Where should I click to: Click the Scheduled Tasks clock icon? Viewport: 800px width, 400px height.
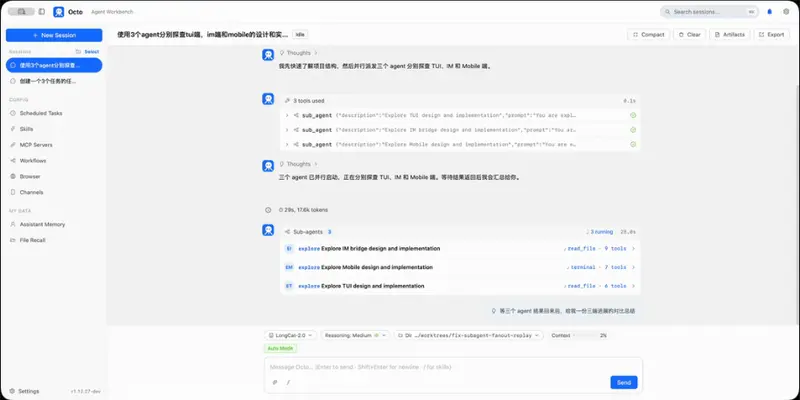(13, 113)
